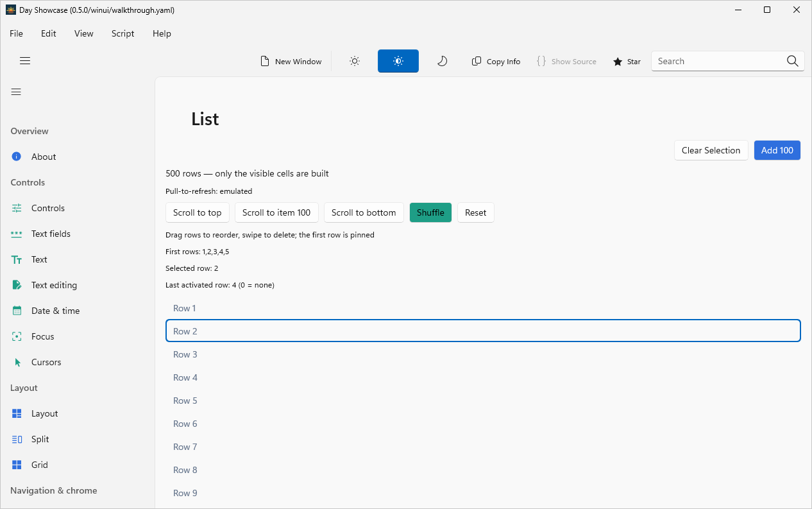
Task: Click the Navigation & chrome section header
Action: click(x=54, y=490)
